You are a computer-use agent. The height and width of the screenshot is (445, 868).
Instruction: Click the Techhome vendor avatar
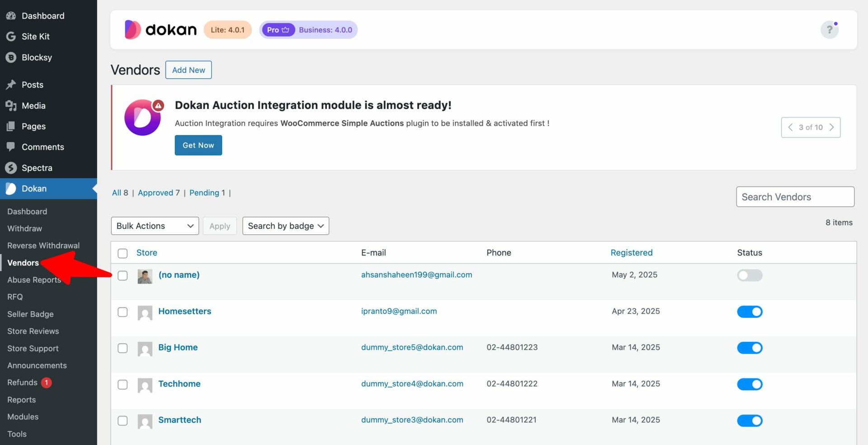click(x=145, y=385)
